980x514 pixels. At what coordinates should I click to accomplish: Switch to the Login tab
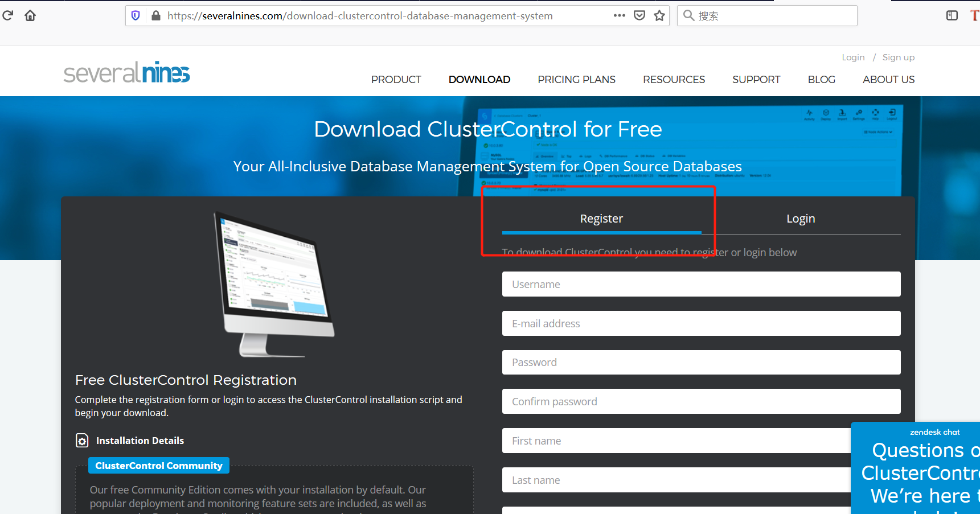coord(801,219)
